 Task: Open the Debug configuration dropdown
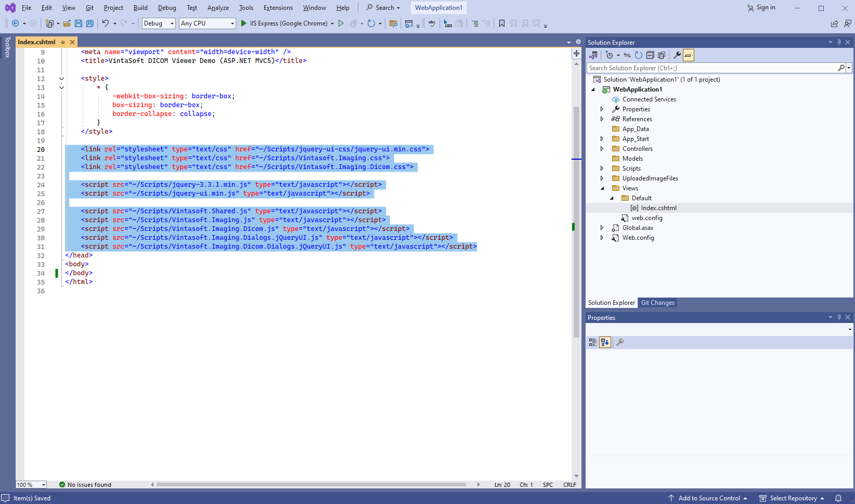click(x=159, y=23)
